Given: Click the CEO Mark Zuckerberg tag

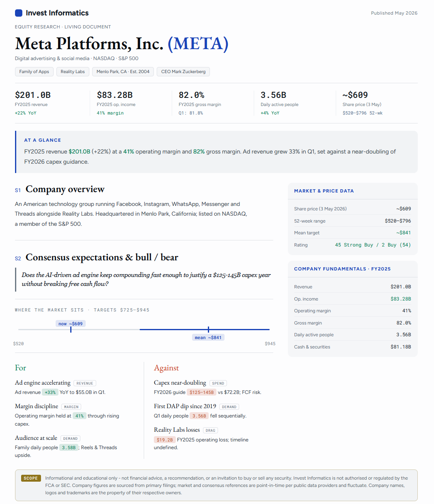Looking at the screenshot, I should click(184, 71).
